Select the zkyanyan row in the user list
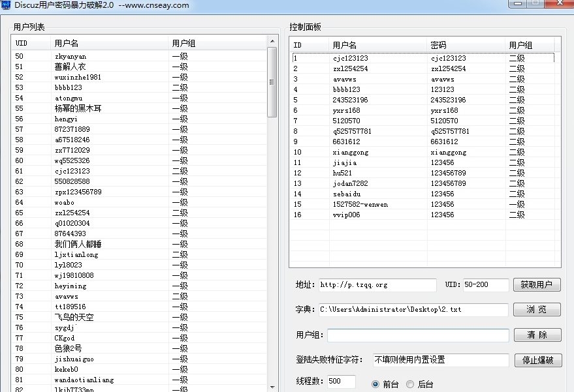The width and height of the screenshot is (574, 392). [139, 56]
